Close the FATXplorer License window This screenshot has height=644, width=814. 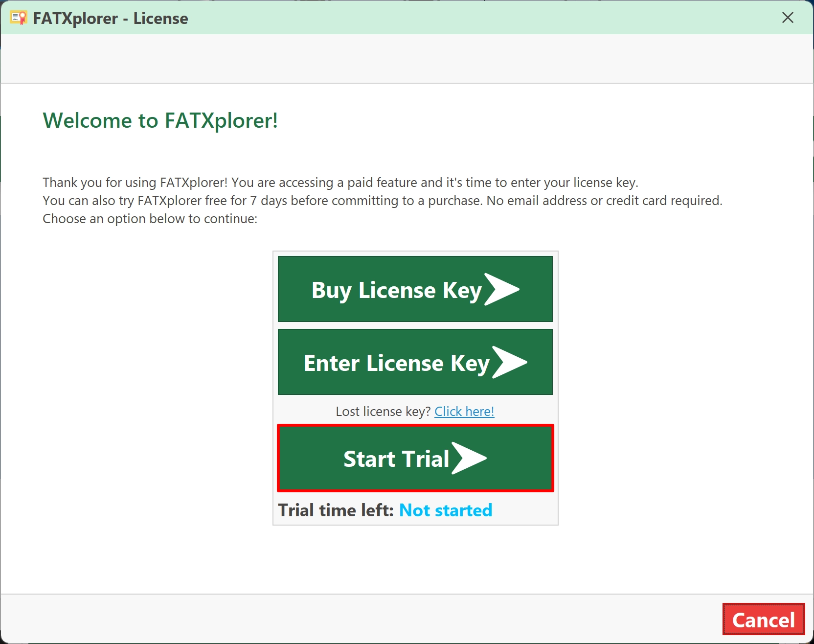click(788, 18)
